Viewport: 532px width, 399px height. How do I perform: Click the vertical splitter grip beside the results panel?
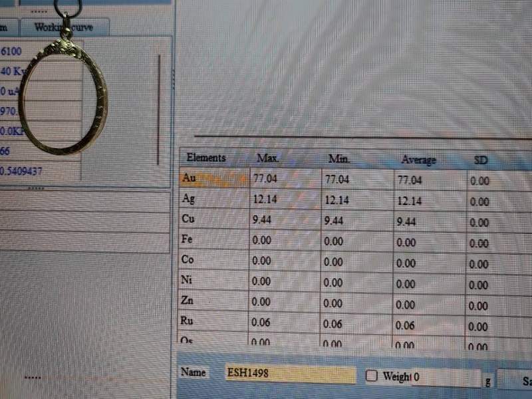click(x=174, y=80)
